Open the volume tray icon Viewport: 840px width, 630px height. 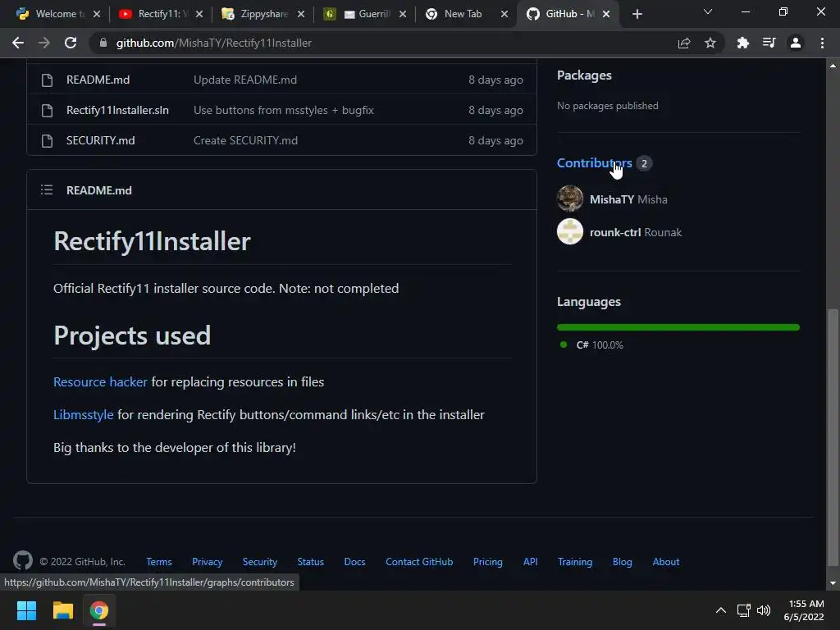tap(764, 610)
